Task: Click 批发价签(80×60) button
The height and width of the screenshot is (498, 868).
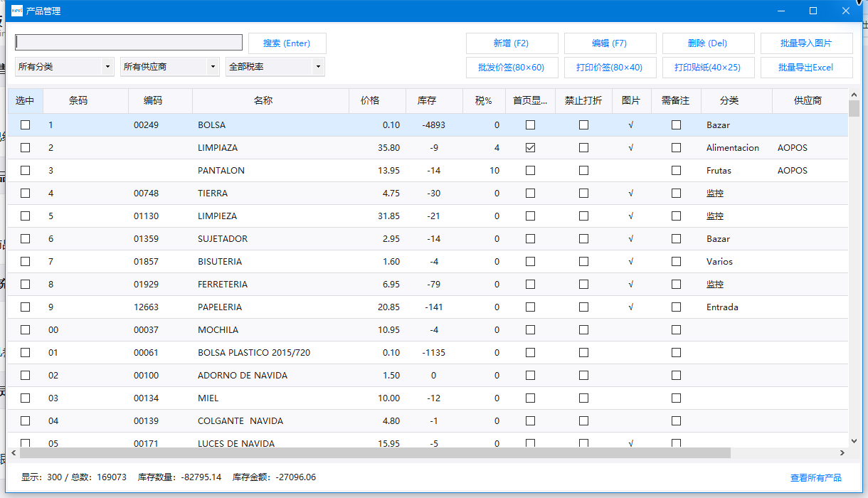Action: tap(512, 68)
